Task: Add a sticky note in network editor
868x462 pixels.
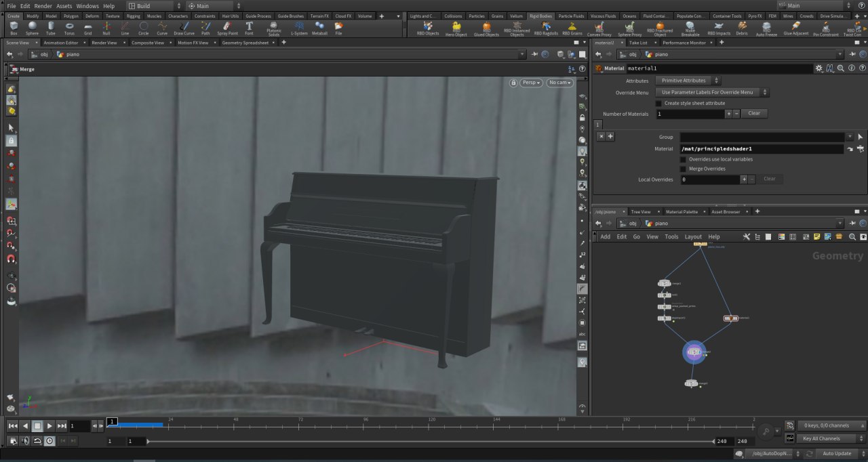Action: point(817,237)
